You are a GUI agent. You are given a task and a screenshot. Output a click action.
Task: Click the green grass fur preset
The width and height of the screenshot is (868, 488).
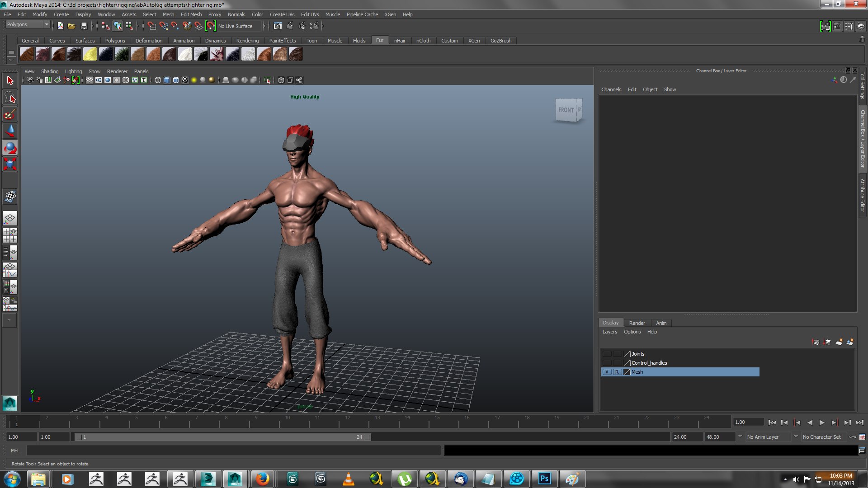click(x=122, y=54)
